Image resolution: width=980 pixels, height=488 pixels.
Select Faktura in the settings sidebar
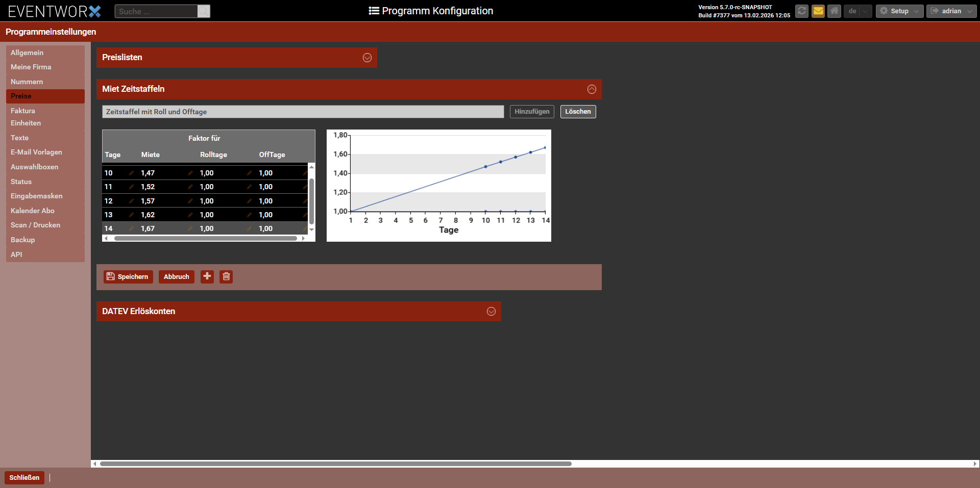(x=23, y=111)
